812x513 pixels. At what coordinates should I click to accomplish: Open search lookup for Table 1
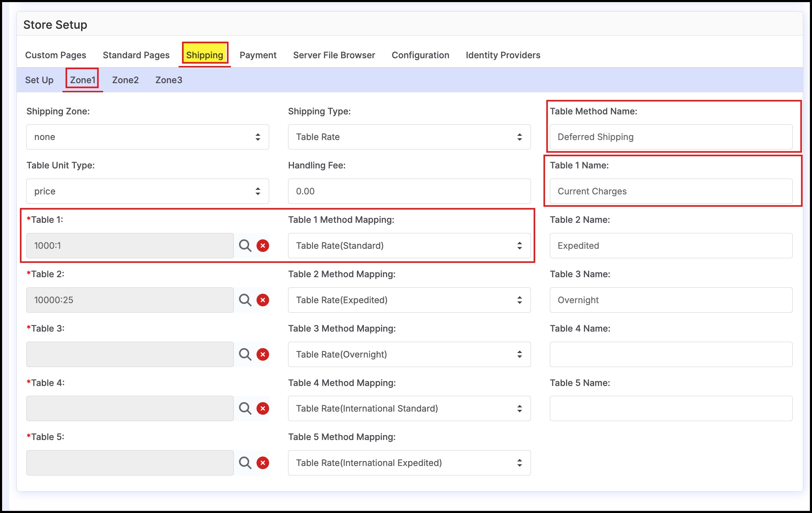point(245,246)
